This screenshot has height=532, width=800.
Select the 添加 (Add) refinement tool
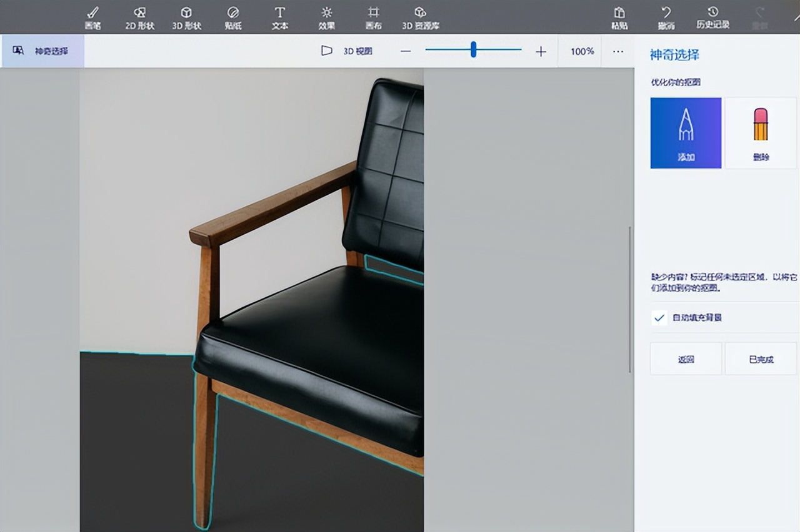coord(686,133)
